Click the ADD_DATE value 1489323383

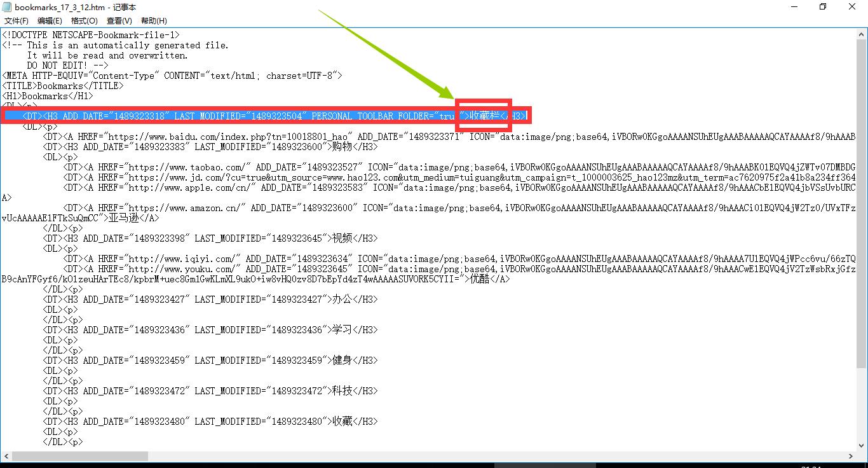coord(159,147)
